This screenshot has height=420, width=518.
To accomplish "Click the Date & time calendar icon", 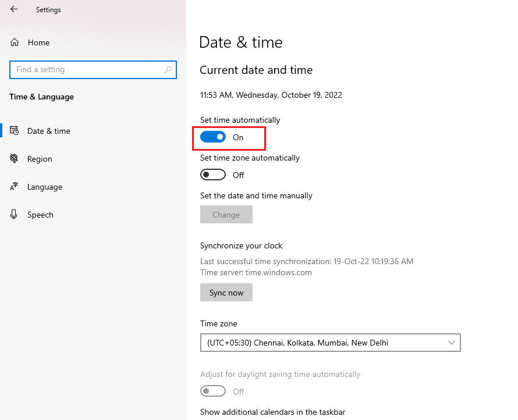I will point(15,131).
